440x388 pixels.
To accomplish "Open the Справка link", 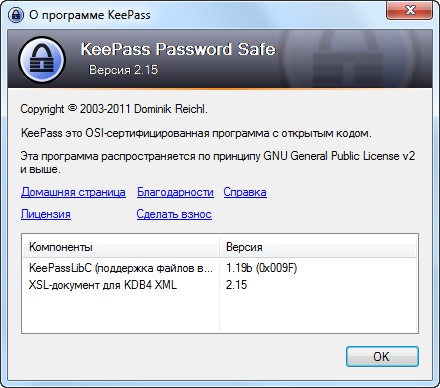I will point(245,192).
